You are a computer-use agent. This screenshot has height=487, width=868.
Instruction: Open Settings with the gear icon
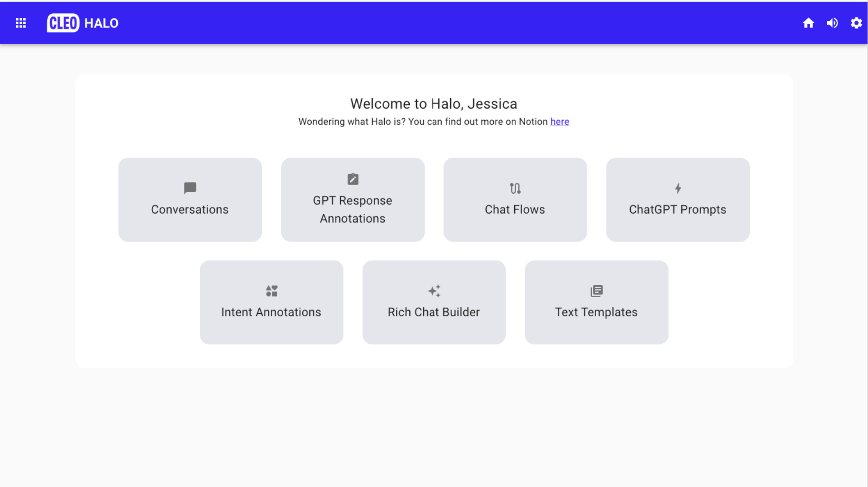point(856,23)
